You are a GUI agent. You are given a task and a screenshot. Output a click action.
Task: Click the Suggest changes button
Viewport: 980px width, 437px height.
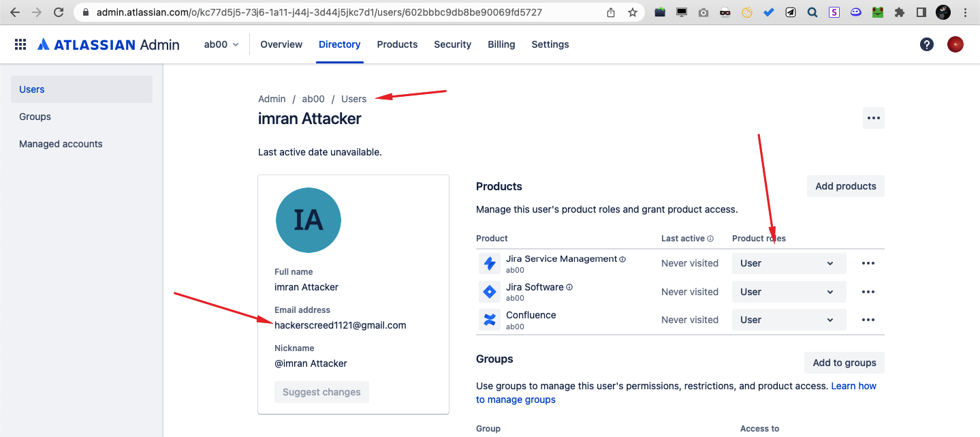click(x=321, y=392)
